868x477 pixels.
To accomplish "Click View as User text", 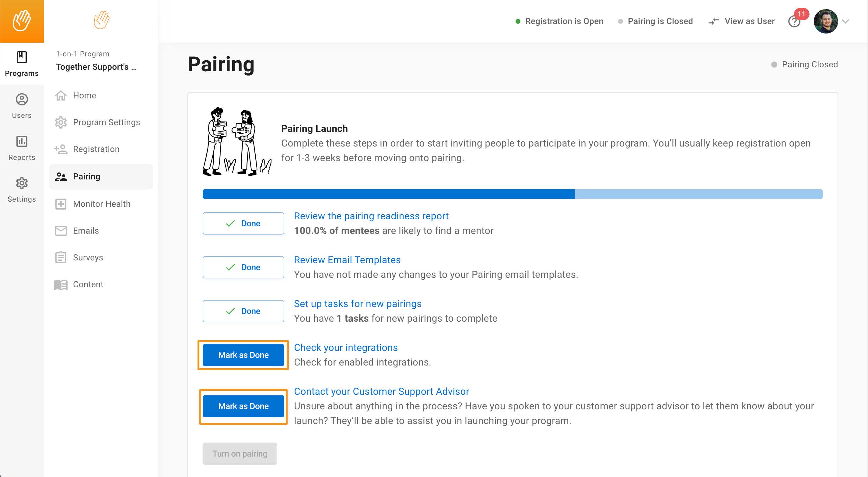I will click(749, 21).
